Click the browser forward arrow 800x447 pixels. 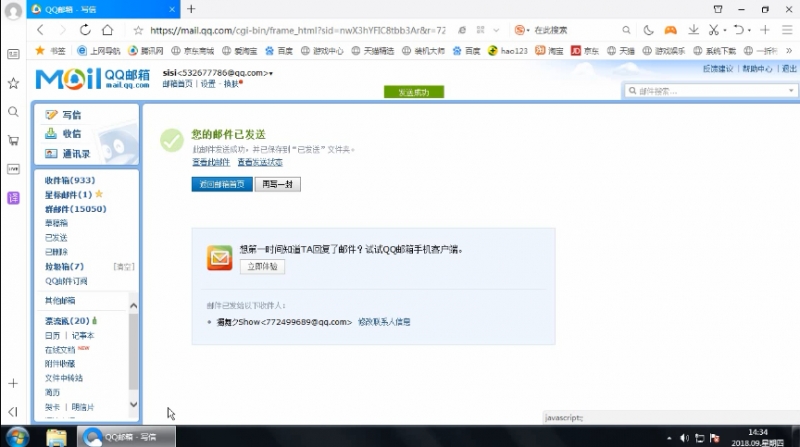(62, 30)
